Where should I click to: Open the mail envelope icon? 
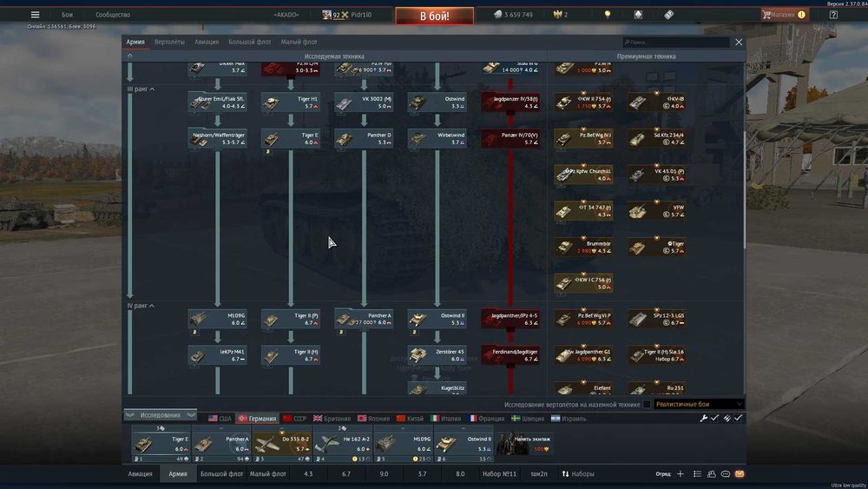point(740,474)
